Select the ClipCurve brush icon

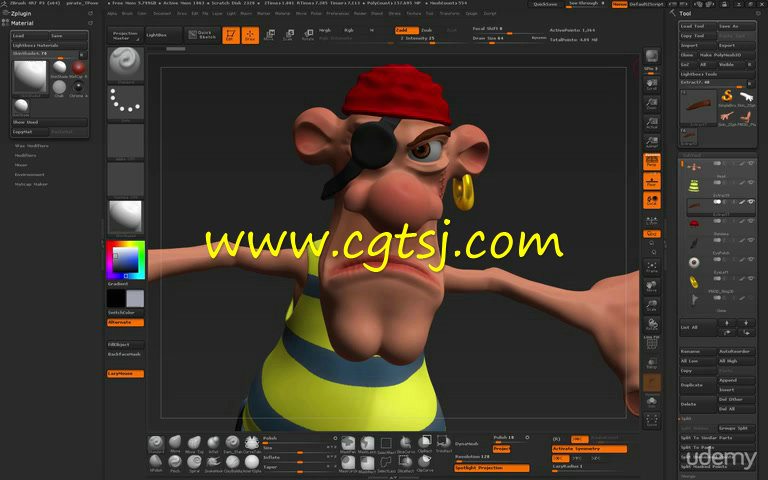click(425, 463)
